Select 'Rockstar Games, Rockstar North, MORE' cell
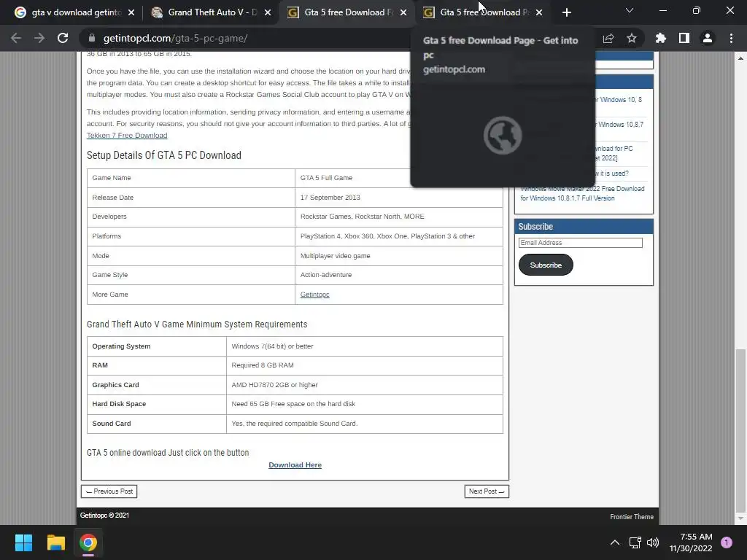Screen dimensions: 747x560 coord(399,217)
